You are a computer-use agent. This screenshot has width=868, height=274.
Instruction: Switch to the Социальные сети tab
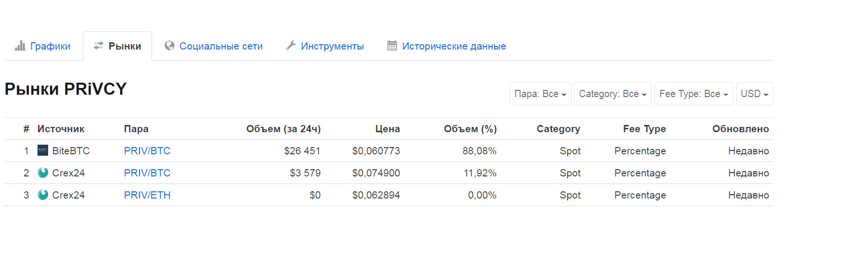click(214, 46)
